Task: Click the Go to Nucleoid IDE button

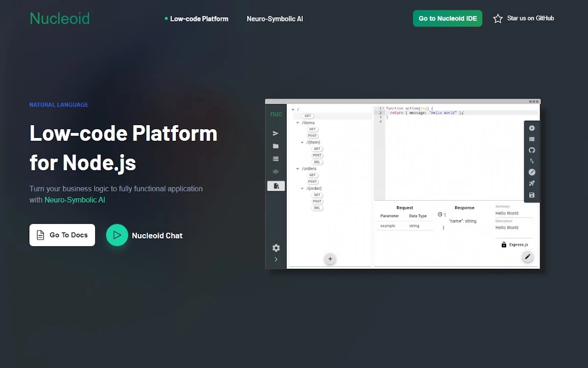Action: (448, 19)
